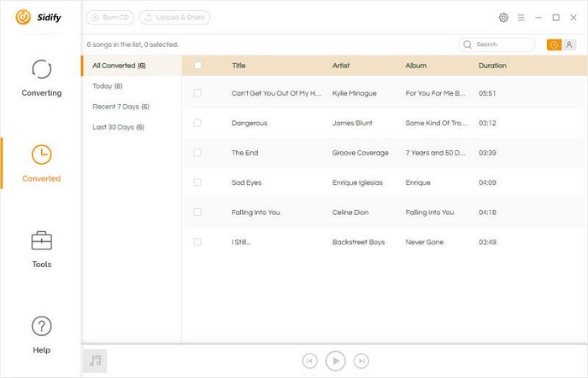Open the hamburger menu icon
This screenshot has height=378, width=588.
[x=521, y=18]
